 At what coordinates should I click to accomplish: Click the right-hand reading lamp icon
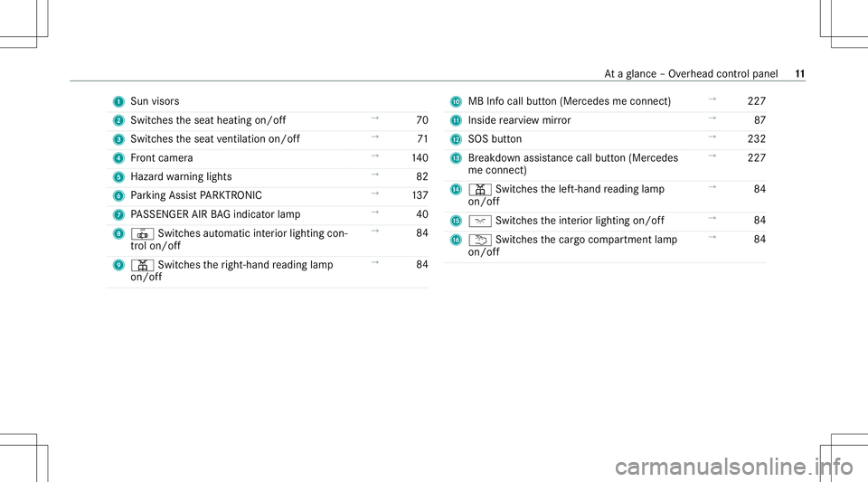coord(142,265)
